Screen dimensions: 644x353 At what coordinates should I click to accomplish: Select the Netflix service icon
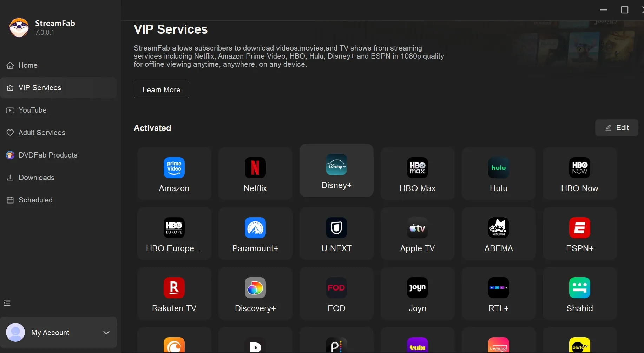pyautogui.click(x=255, y=174)
